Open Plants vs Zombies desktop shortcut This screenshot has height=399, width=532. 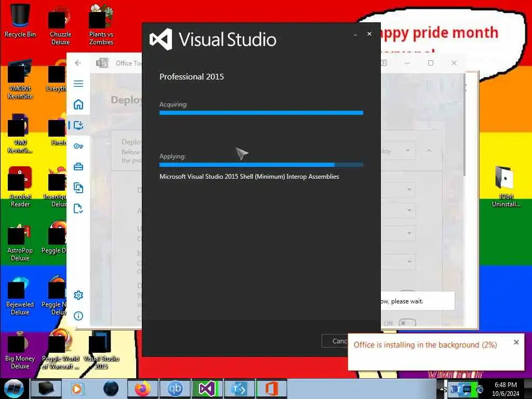(x=101, y=25)
